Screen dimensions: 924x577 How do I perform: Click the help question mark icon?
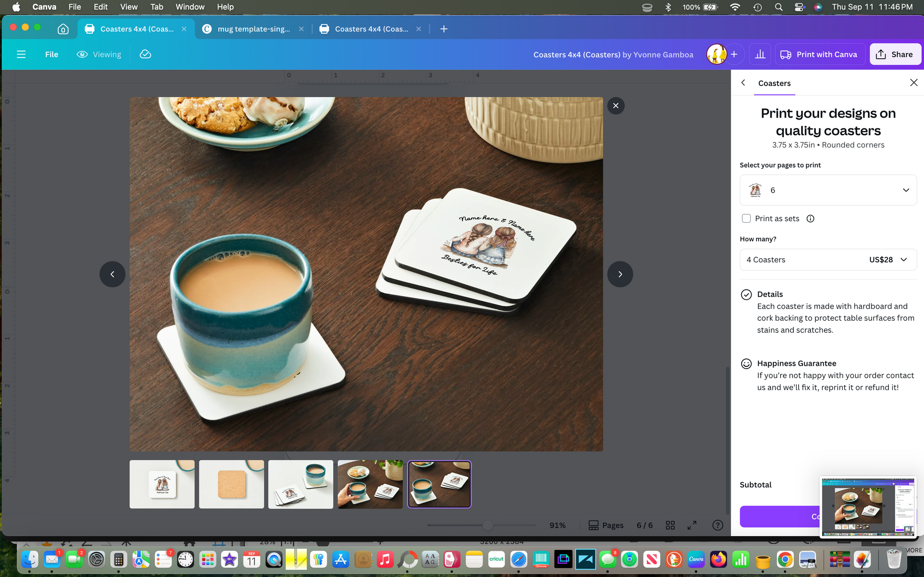coord(717,525)
